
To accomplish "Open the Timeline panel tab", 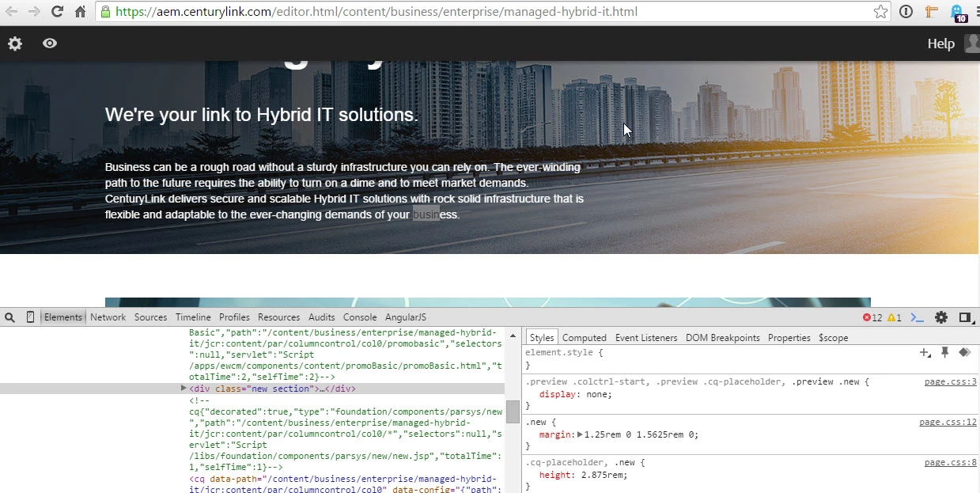I will pos(193,317).
